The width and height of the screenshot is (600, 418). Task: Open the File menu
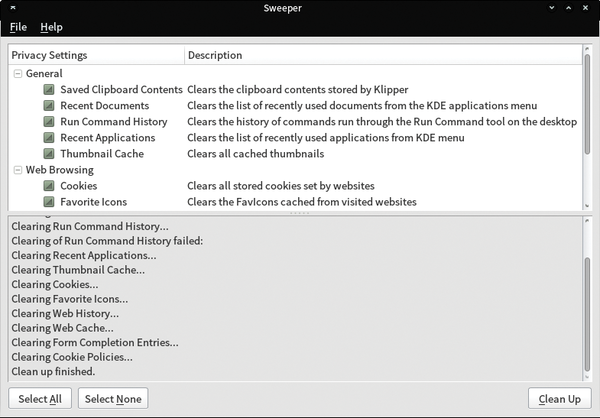click(x=18, y=27)
